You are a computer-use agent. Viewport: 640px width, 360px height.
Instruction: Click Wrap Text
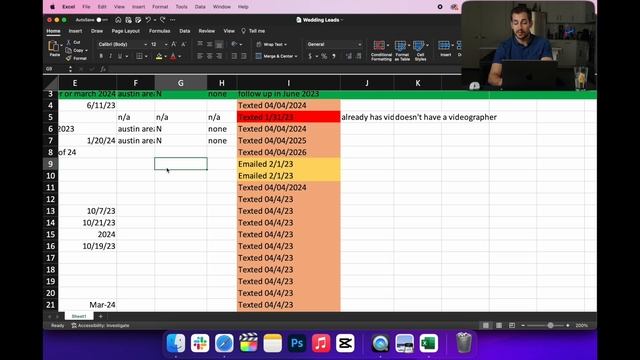pos(271,44)
